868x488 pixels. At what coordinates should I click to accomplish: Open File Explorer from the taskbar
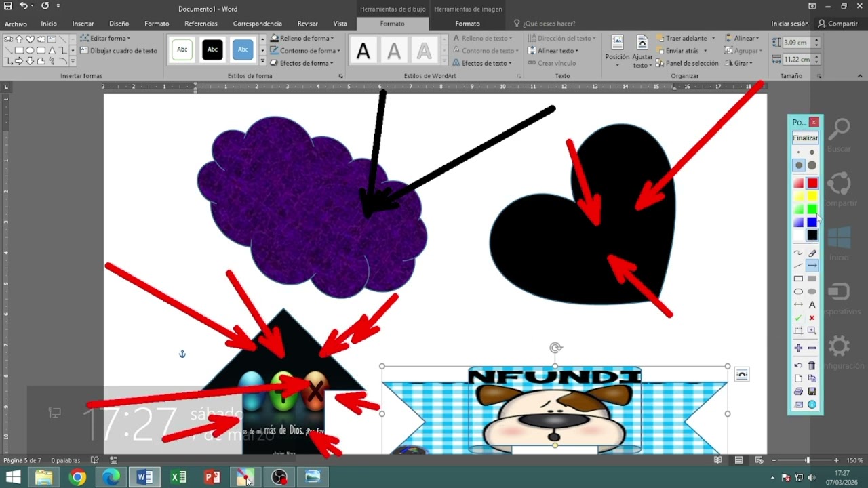43,477
